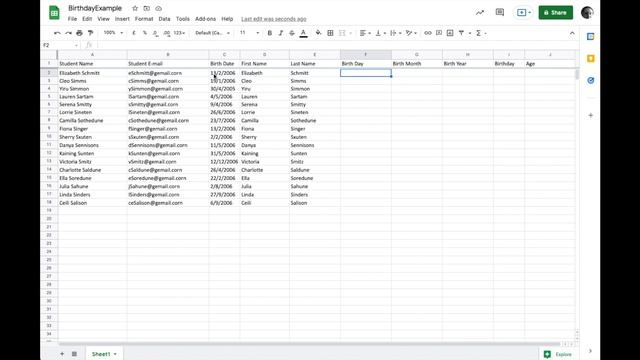The width and height of the screenshot is (640, 360).
Task: Insert a comment from the toolbar
Action: point(439,33)
